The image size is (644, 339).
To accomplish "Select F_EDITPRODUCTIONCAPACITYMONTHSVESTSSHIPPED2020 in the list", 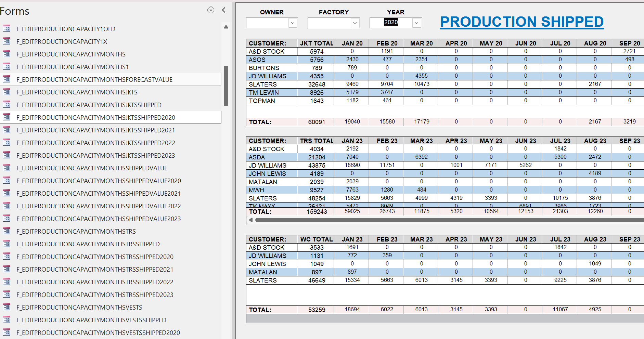I will tap(98, 333).
